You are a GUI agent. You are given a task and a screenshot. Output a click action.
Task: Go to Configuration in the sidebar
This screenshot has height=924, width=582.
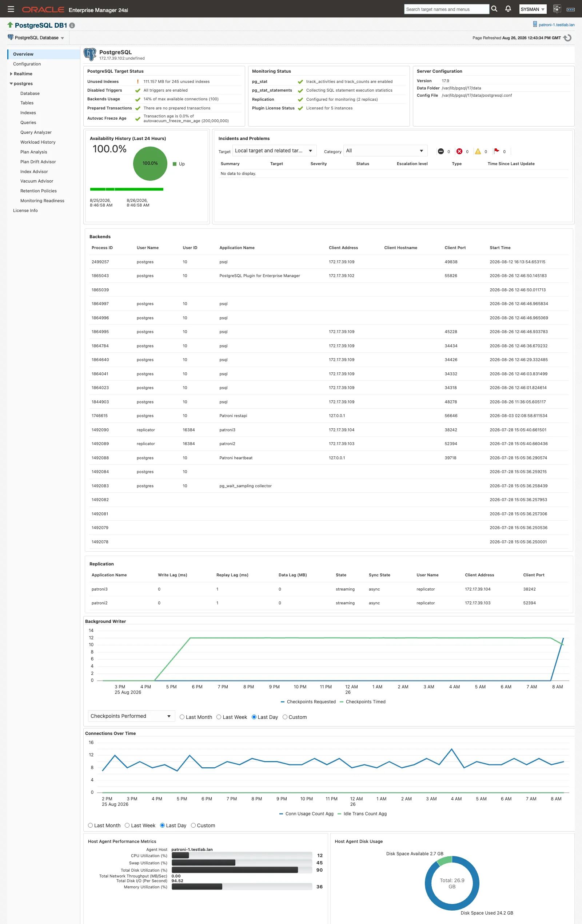pos(27,64)
